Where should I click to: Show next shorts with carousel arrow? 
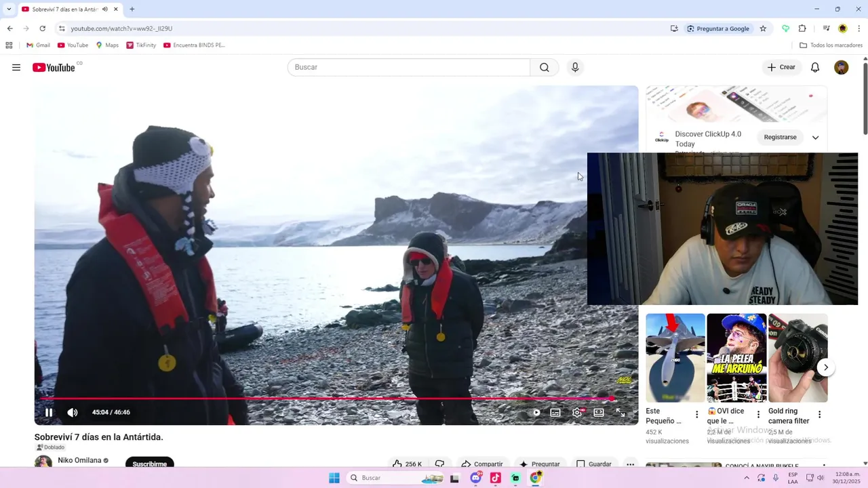tap(825, 367)
